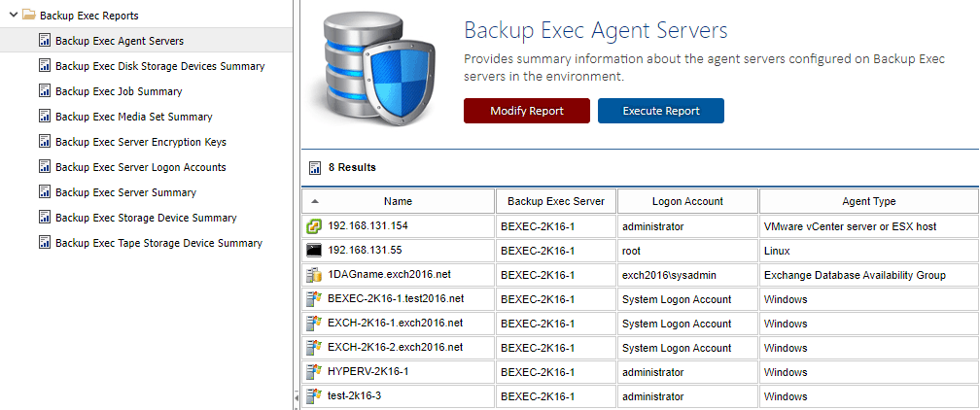Viewport: 980px width, 410px height.
Task: Click Windows server icon for EXCH-2K16-2.exch2016.net
Action: point(314,348)
